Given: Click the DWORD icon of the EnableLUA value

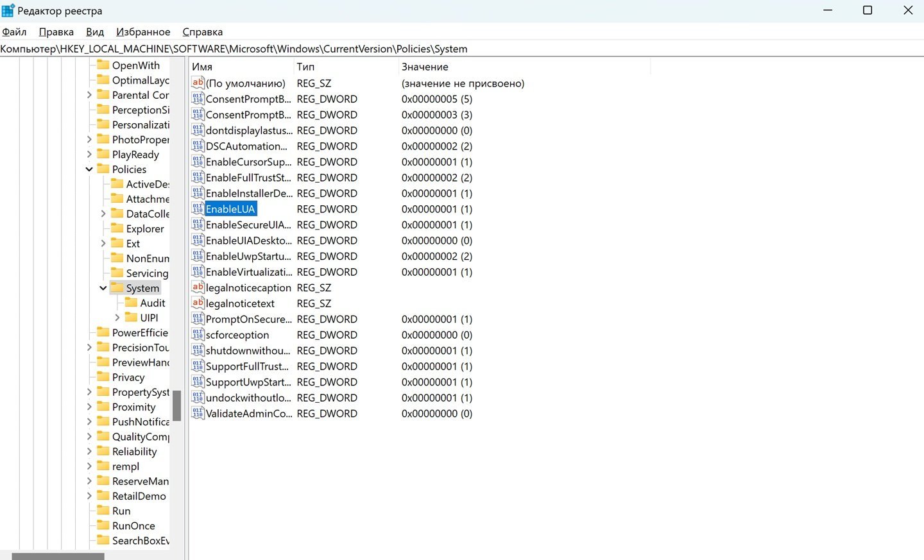Looking at the screenshot, I should point(198,209).
